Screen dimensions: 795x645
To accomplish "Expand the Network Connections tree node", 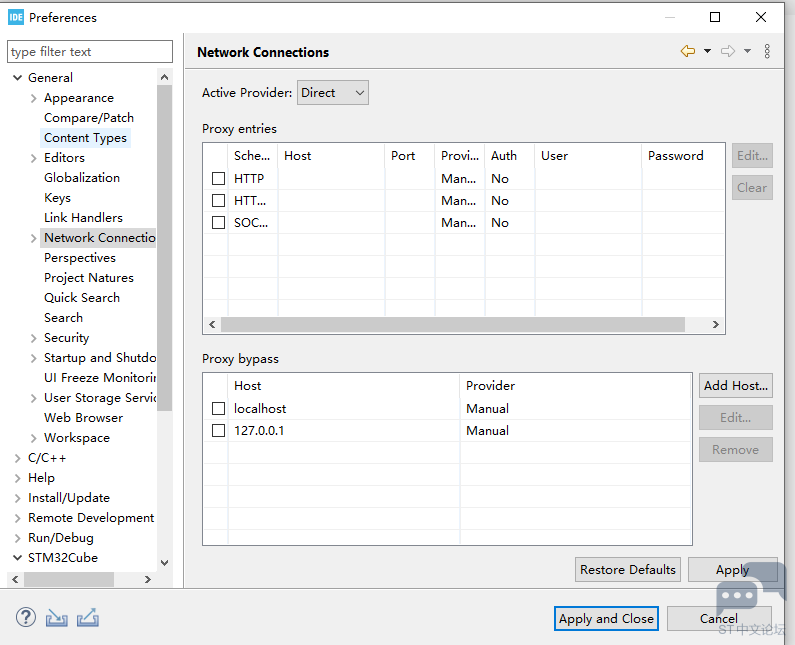I will pyautogui.click(x=33, y=238).
